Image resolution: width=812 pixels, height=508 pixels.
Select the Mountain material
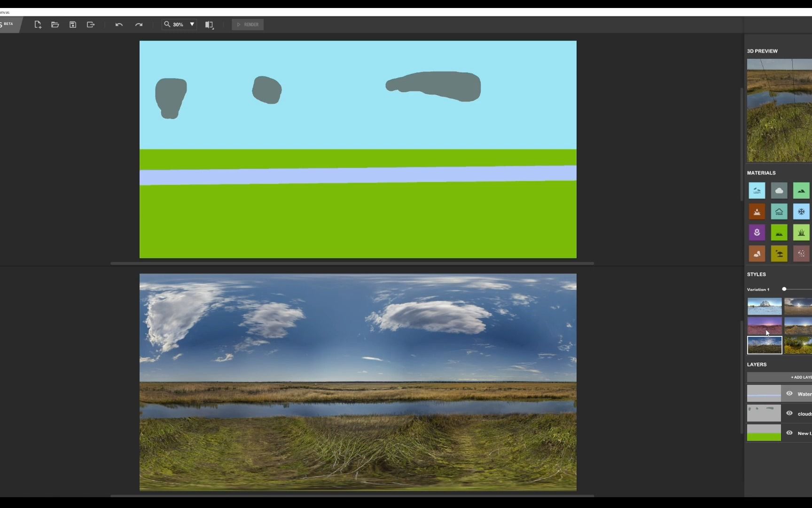tap(801, 190)
